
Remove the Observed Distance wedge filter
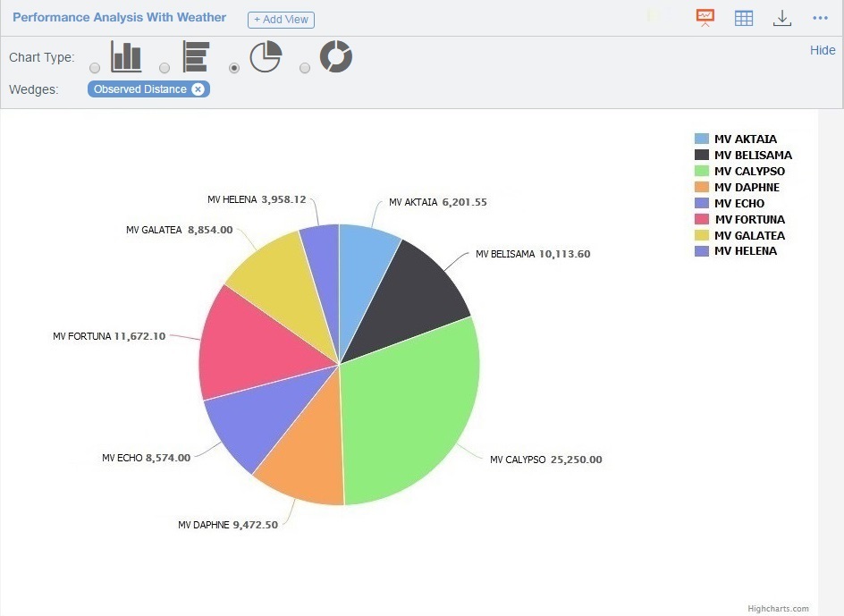[198, 89]
